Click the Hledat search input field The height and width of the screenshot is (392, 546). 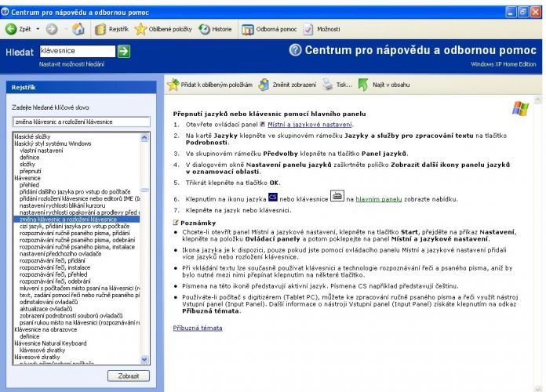78,51
